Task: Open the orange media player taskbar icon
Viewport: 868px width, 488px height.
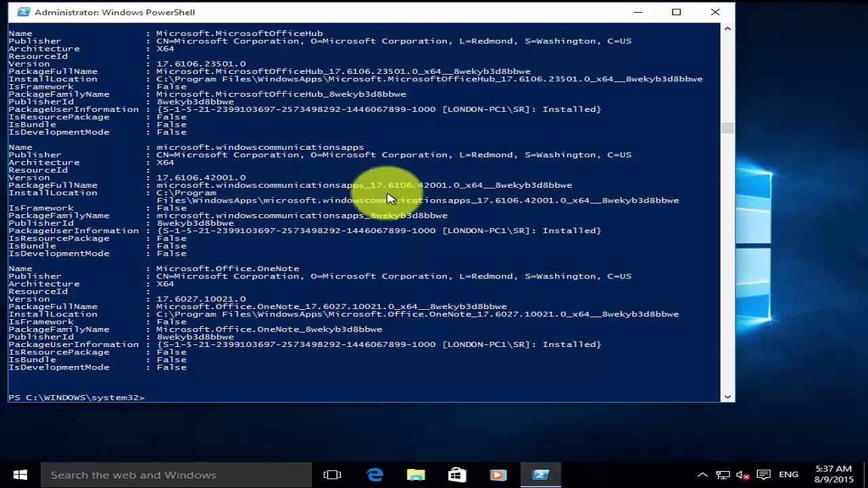Action: click(498, 475)
